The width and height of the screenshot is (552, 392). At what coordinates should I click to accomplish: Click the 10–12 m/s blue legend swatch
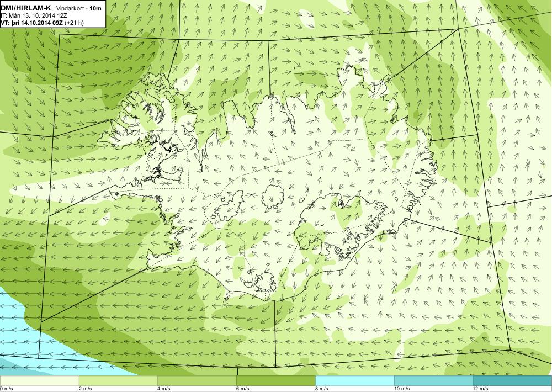coord(434,381)
